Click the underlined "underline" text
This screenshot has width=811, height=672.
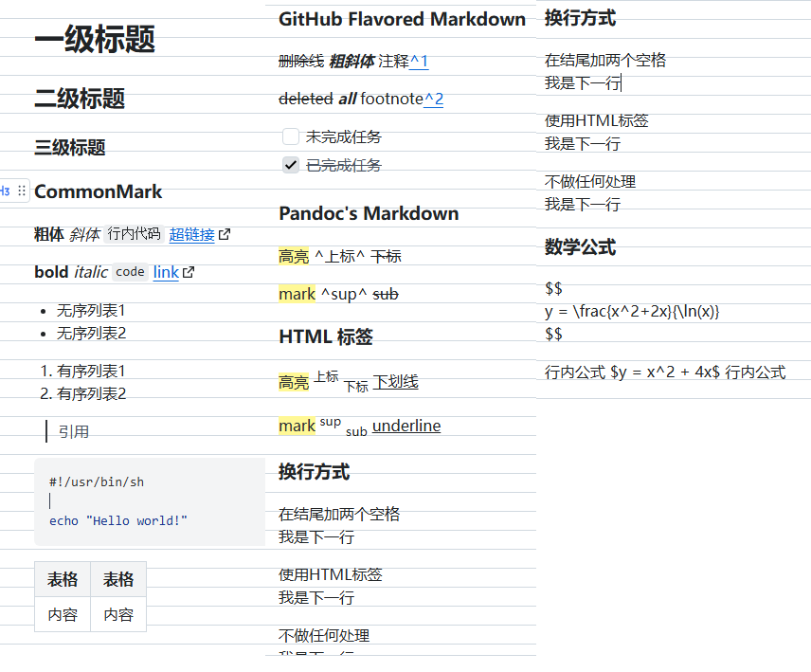pos(406,426)
